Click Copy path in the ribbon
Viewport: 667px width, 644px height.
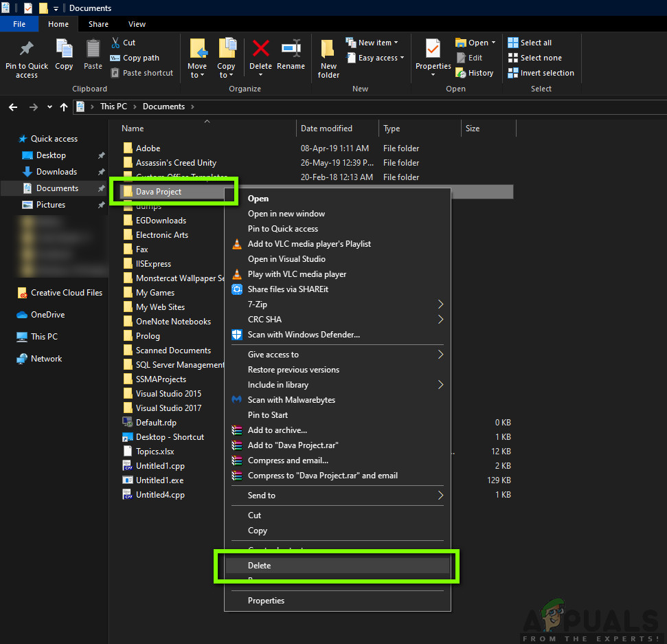pos(135,58)
